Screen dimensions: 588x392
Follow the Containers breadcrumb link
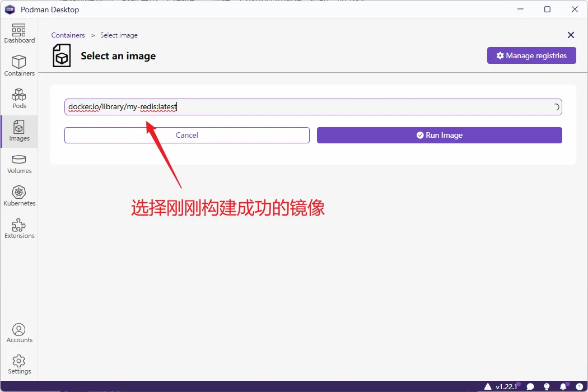click(68, 35)
